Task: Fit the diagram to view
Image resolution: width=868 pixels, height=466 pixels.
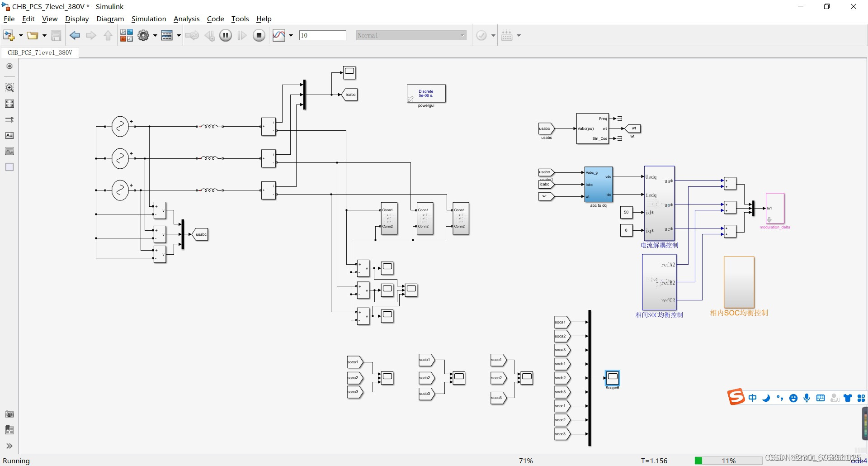Action: pyautogui.click(x=9, y=104)
